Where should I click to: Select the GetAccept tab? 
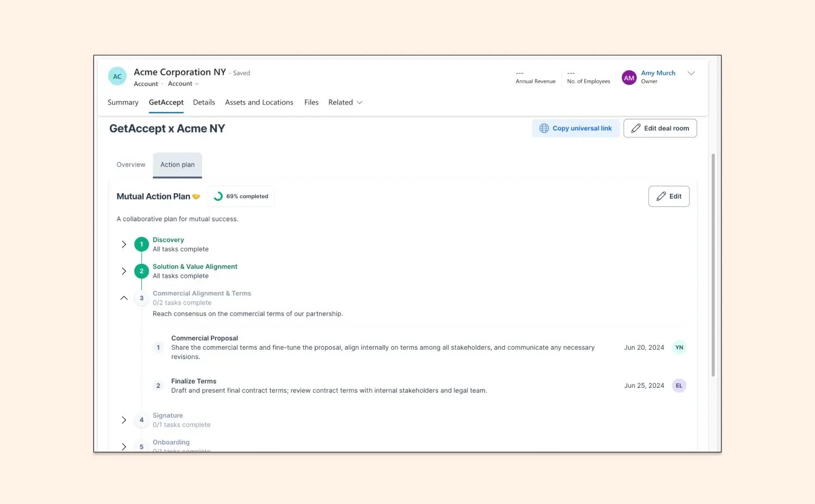coord(166,102)
